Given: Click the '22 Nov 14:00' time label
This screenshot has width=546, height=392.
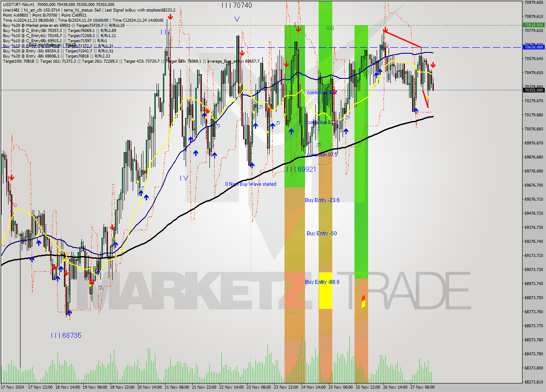Looking at the screenshot, I should pos(232,388).
